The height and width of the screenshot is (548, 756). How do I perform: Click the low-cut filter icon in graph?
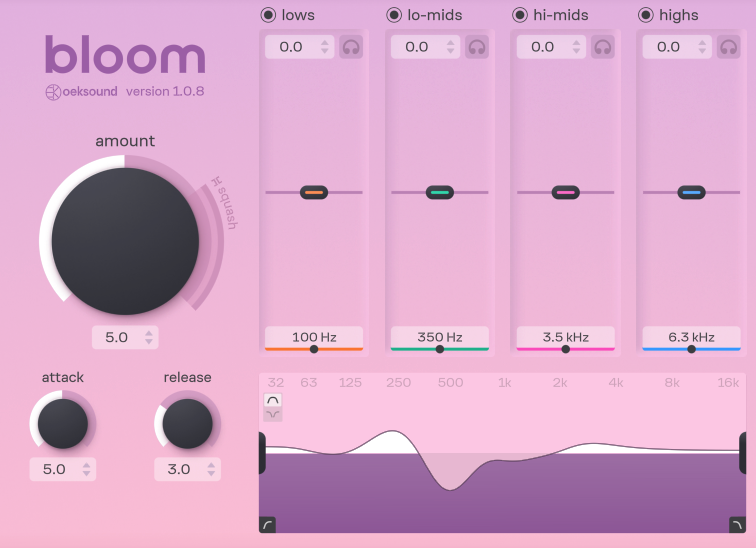267,524
